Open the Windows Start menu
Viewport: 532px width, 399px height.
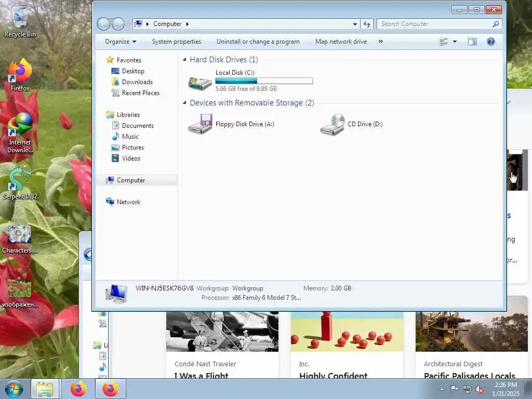coord(14,389)
